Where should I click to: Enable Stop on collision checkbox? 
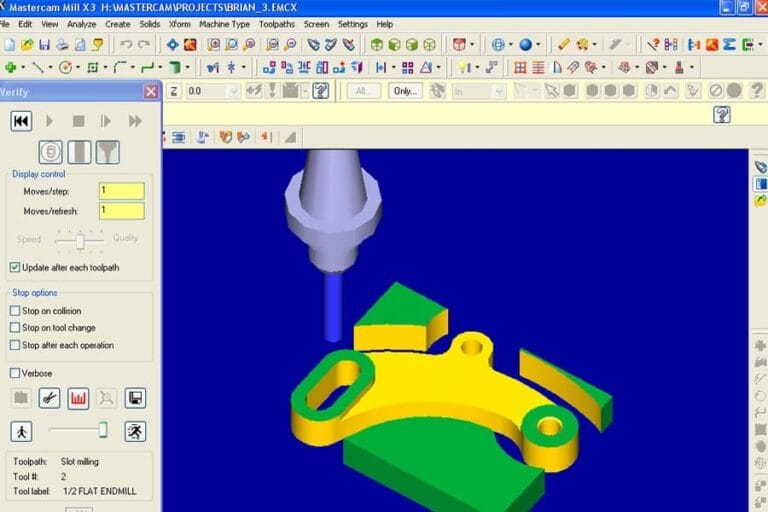pyautogui.click(x=15, y=311)
